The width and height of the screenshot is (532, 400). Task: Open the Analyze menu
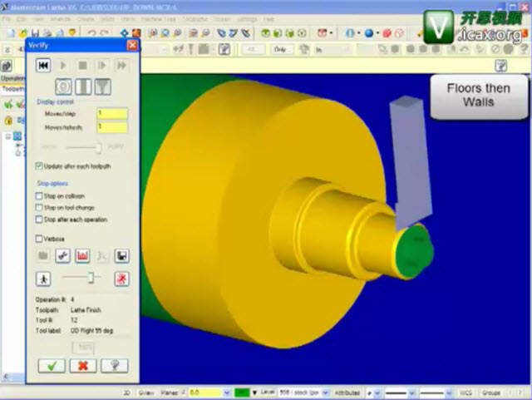(61, 19)
